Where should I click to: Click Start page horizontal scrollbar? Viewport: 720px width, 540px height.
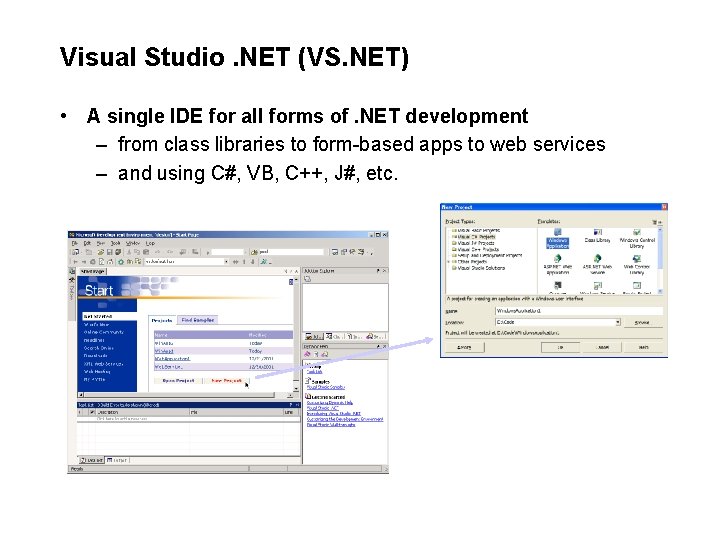(185, 395)
